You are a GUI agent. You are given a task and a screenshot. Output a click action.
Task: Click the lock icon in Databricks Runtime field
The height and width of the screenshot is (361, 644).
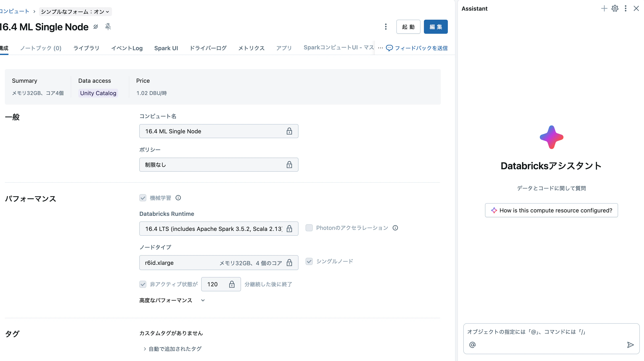pos(289,228)
